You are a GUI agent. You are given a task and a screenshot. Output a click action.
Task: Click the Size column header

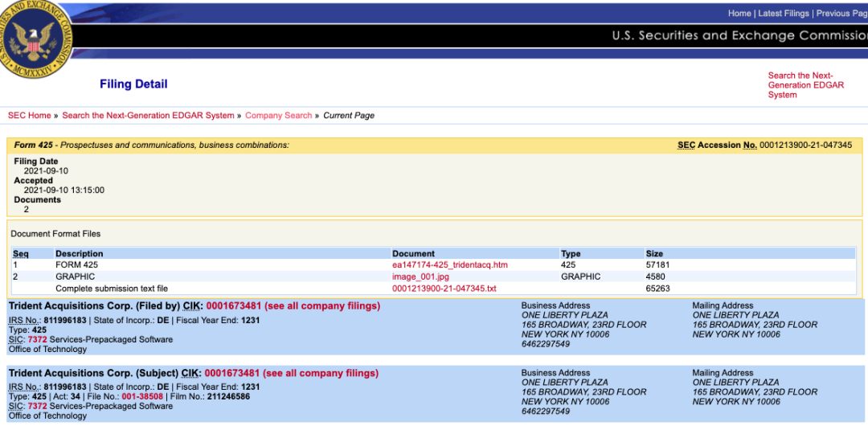tap(654, 254)
